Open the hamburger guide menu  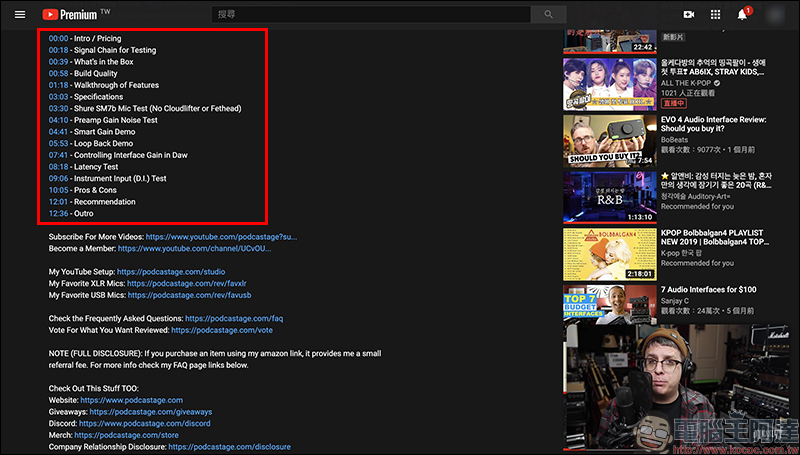tap(17, 14)
